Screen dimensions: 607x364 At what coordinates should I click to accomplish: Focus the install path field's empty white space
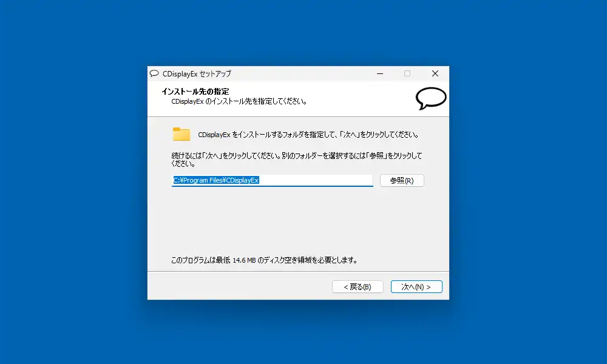(316, 180)
